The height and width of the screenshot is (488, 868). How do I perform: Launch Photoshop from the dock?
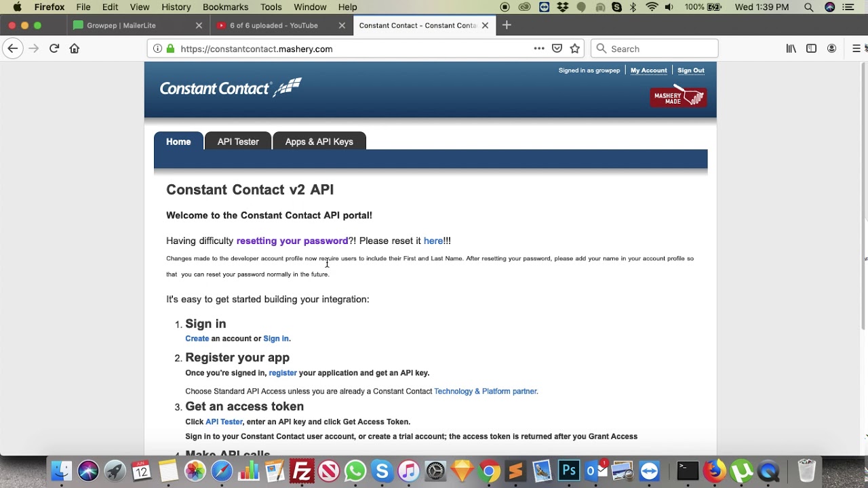[569, 471]
